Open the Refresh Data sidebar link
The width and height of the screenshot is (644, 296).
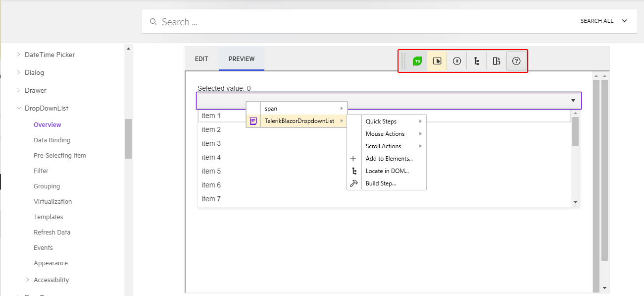coord(52,232)
